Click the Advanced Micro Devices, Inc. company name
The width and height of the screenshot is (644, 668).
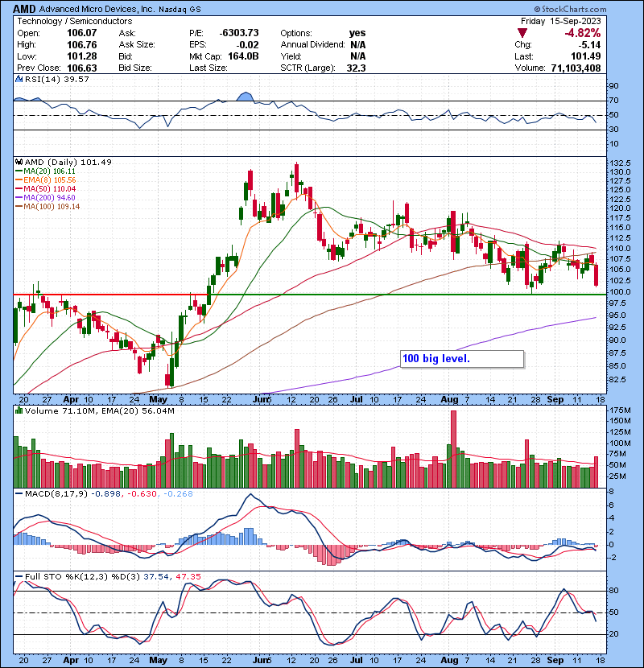point(97,9)
